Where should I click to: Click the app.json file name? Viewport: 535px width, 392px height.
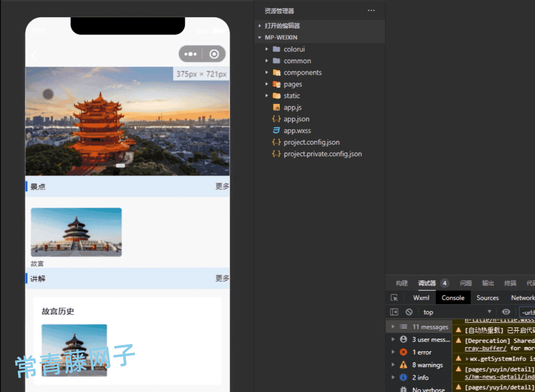pyautogui.click(x=297, y=119)
